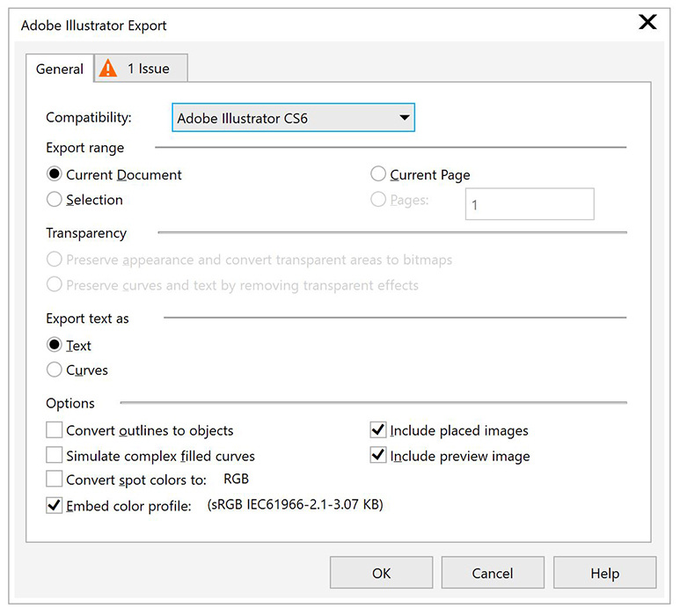Toggle Include preview image checkbox
The height and width of the screenshot is (616, 680).
coord(379,456)
